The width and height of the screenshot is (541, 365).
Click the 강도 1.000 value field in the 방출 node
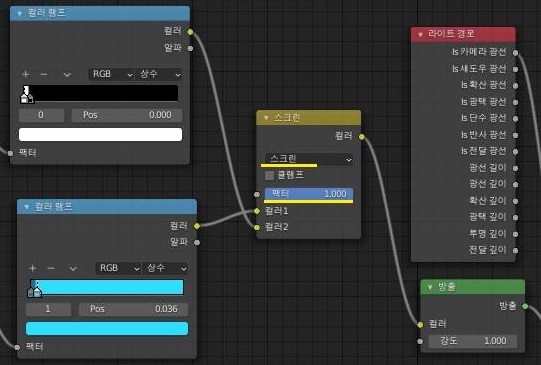tap(473, 341)
